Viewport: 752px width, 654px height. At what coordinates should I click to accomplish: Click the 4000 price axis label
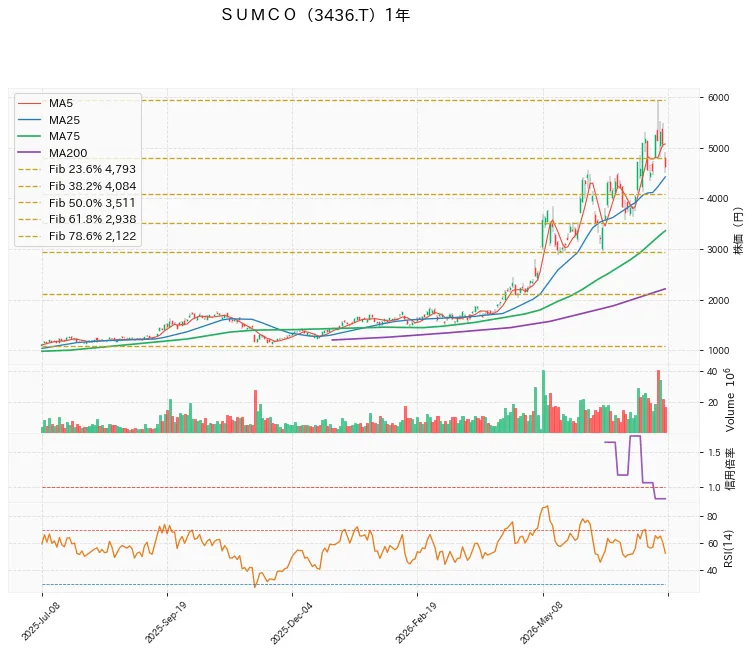[x=718, y=199]
